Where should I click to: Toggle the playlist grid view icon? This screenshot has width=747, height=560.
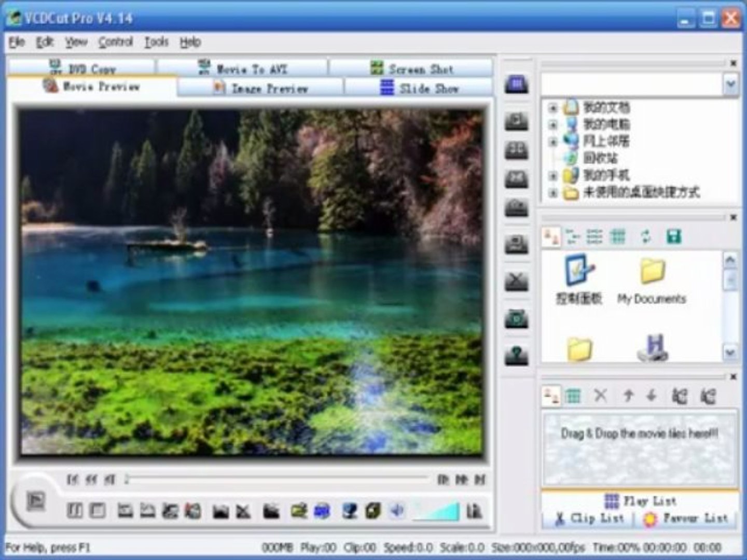[x=573, y=396]
